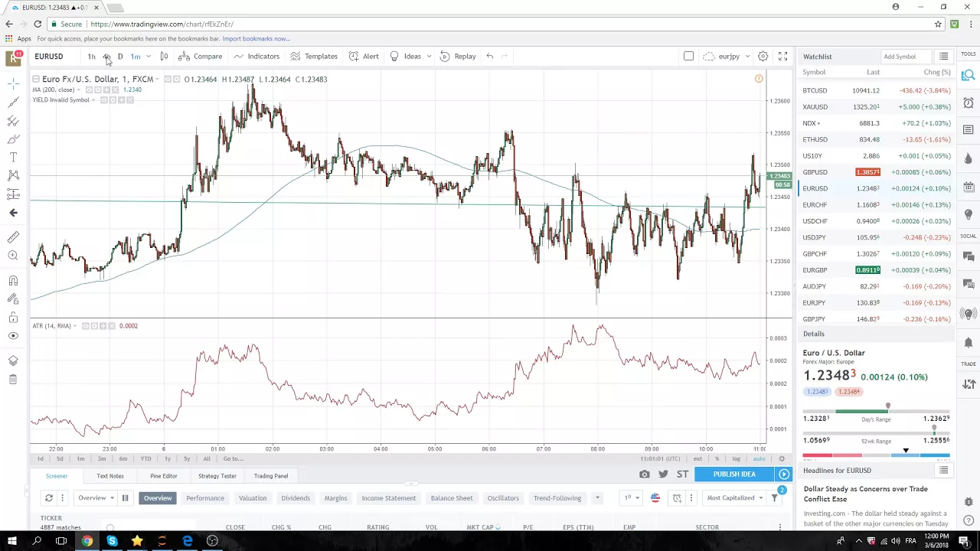The image size is (980, 551).
Task: Open the screener refresh interval dropdown
Action: click(63, 498)
